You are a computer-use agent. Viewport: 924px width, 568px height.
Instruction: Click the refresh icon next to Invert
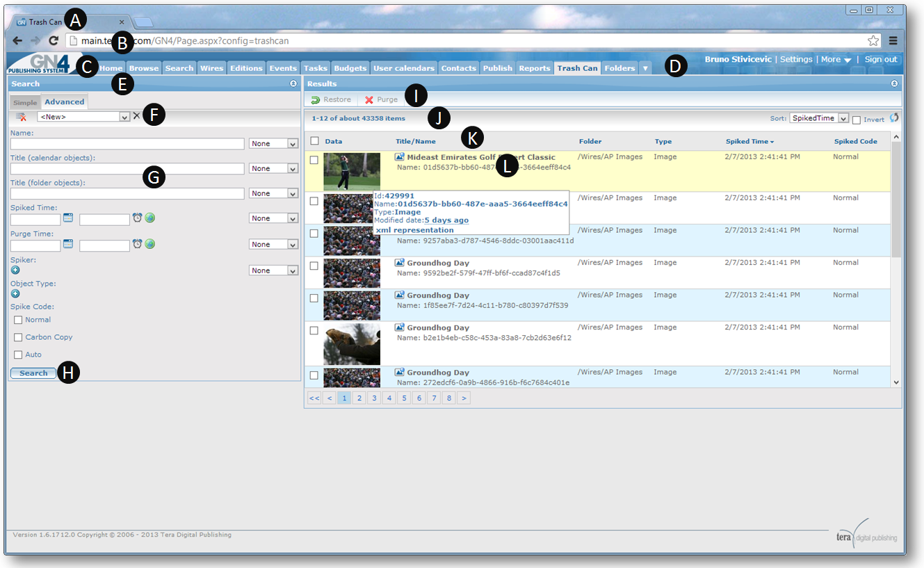point(894,118)
